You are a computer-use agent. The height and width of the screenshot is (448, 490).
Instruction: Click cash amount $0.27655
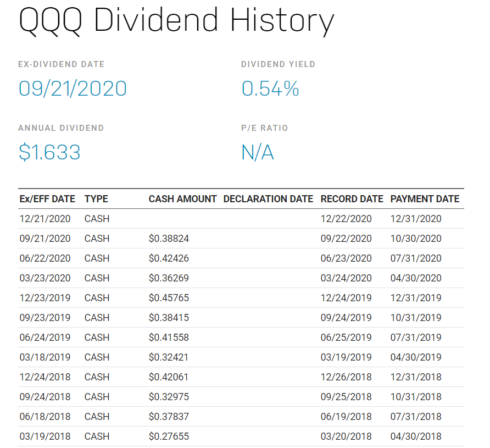(169, 436)
